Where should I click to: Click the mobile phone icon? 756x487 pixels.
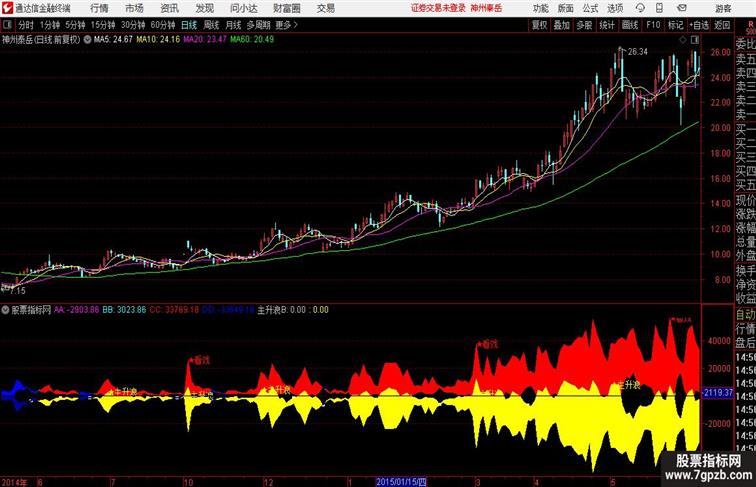pos(659,8)
